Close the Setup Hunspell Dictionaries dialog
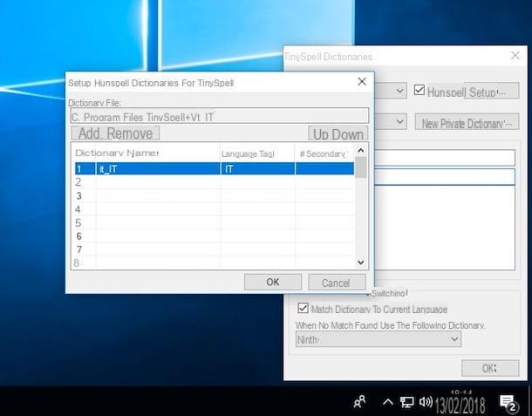This screenshot has width=532, height=416. click(x=362, y=81)
